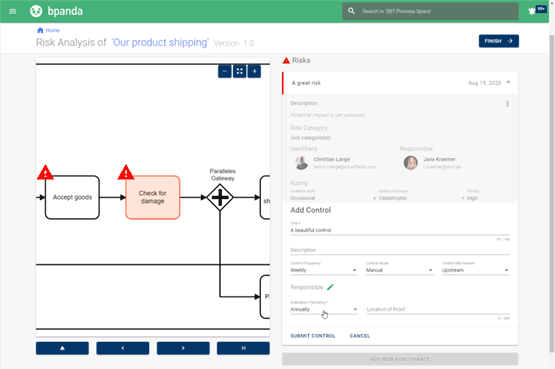The height and width of the screenshot is (369, 555).
Task: Click the red Risks warning triangle
Action: click(286, 60)
